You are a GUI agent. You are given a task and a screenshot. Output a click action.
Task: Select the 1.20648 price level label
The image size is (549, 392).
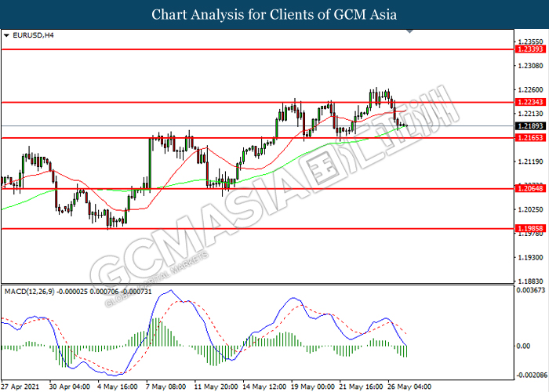coord(531,189)
